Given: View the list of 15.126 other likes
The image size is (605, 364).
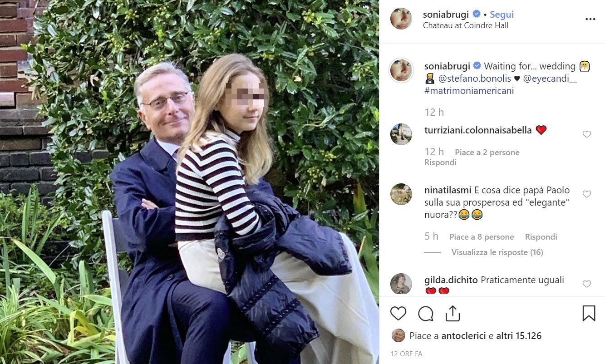Looking at the screenshot, I should click(x=519, y=336).
